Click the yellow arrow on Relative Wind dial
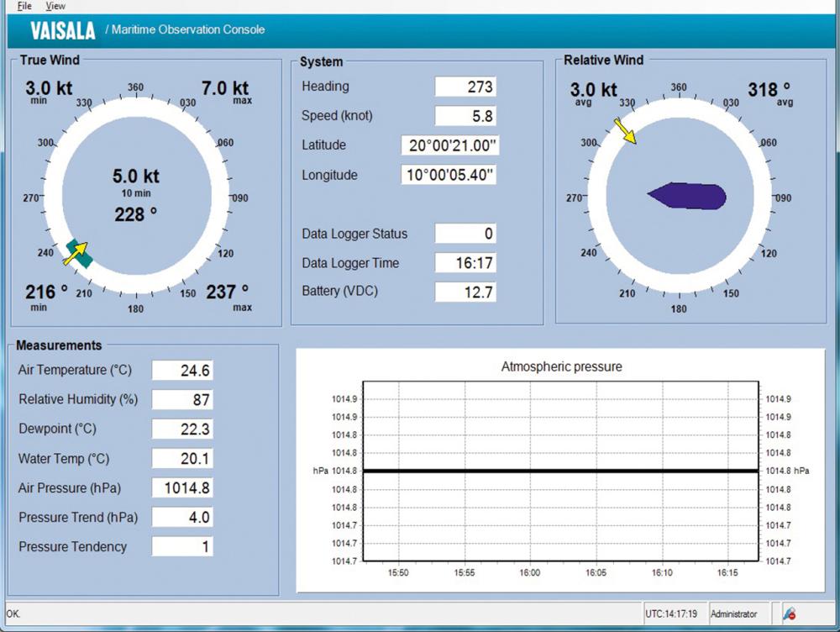The image size is (840, 632). [x=625, y=130]
